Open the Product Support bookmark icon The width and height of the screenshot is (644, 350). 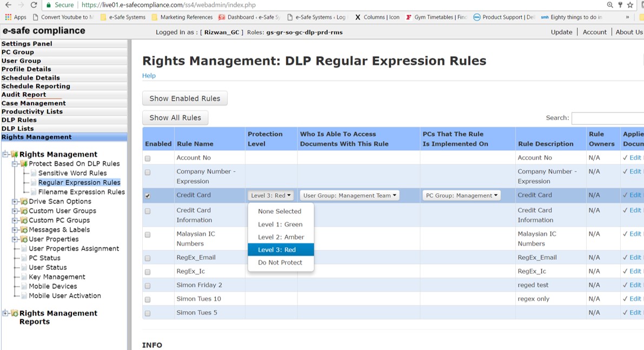(477, 17)
